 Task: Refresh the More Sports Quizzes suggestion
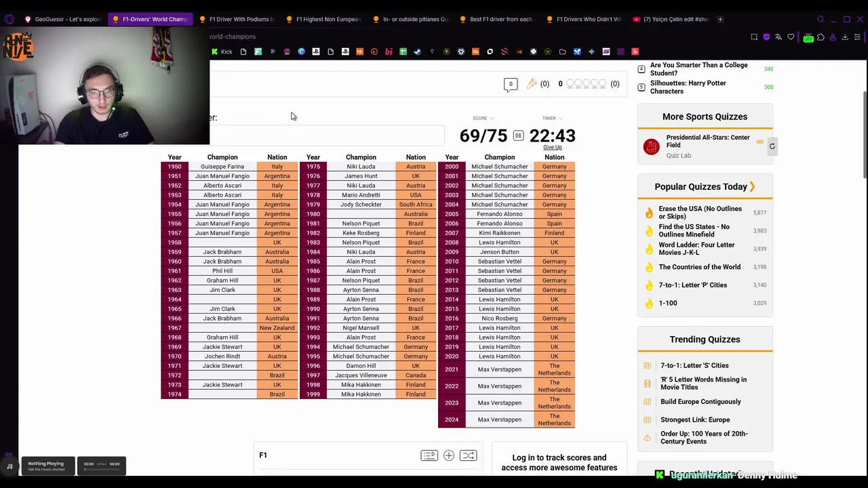[x=772, y=146]
